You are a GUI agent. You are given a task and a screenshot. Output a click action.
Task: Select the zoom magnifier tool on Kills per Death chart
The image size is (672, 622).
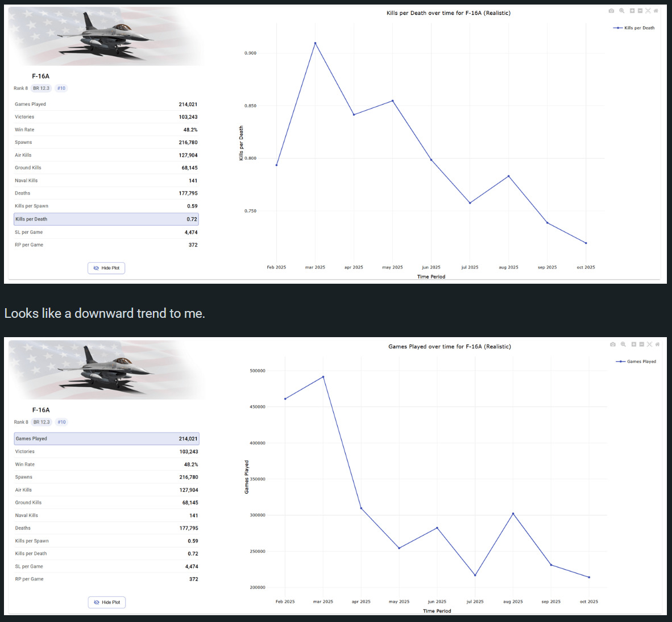coord(622,11)
